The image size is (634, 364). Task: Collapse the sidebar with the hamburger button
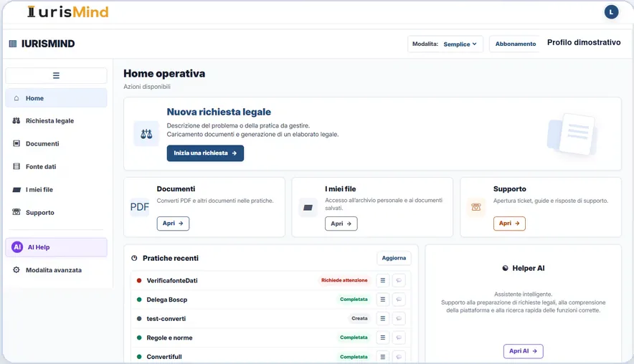[56, 75]
